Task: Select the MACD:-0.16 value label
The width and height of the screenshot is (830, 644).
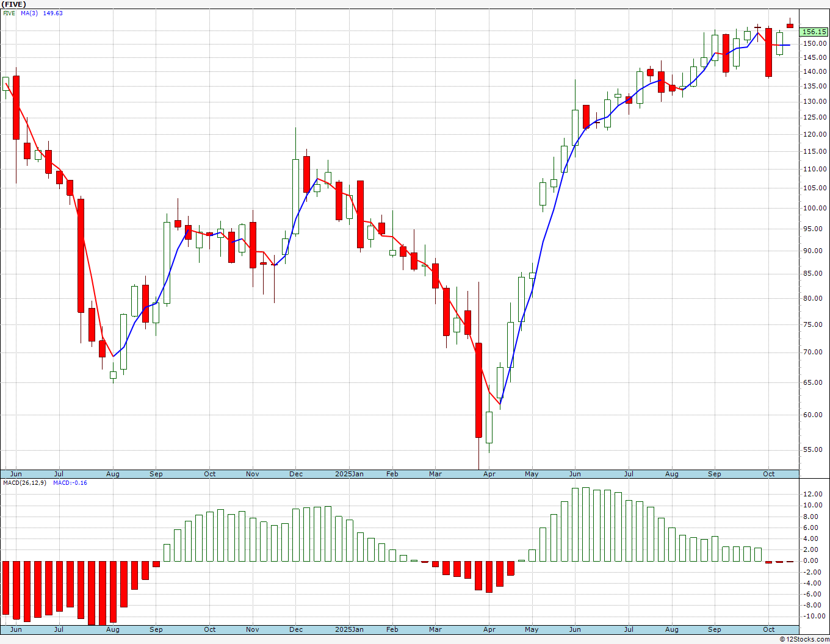Action: click(x=70, y=483)
